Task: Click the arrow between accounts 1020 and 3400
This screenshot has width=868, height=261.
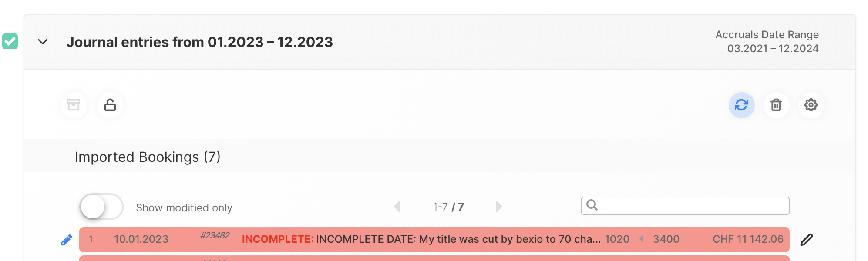Action: tap(641, 239)
